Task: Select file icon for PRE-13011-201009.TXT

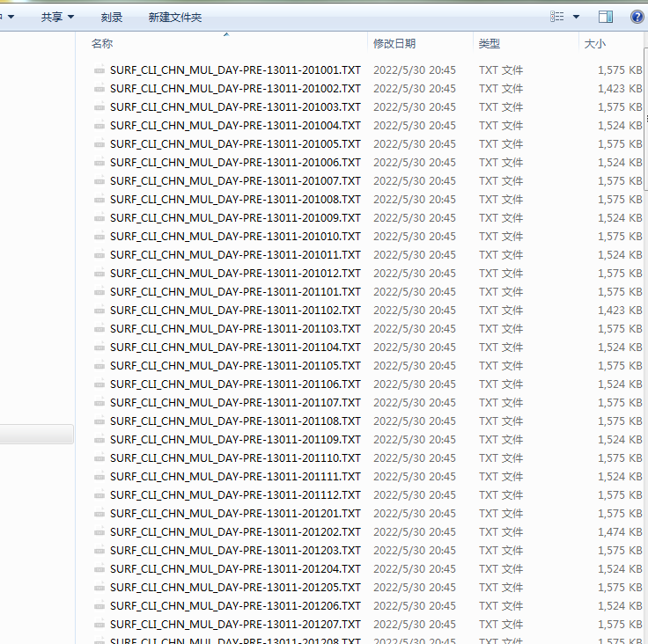Action: click(x=99, y=217)
